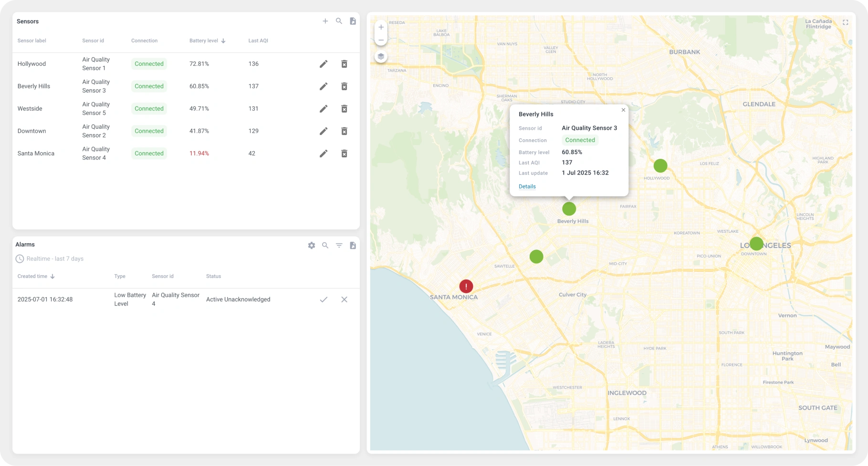Search sensors using the magnifier icon
Viewport: 868px width, 466px height.
click(339, 21)
